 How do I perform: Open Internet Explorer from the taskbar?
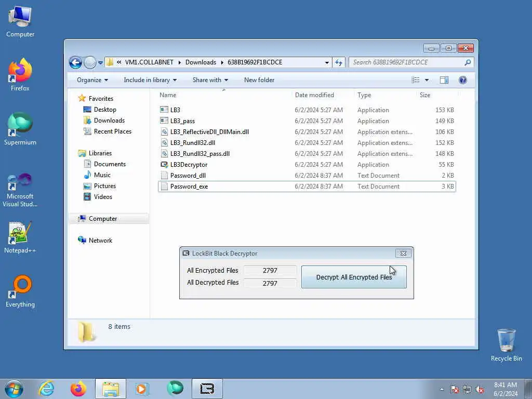click(46, 389)
